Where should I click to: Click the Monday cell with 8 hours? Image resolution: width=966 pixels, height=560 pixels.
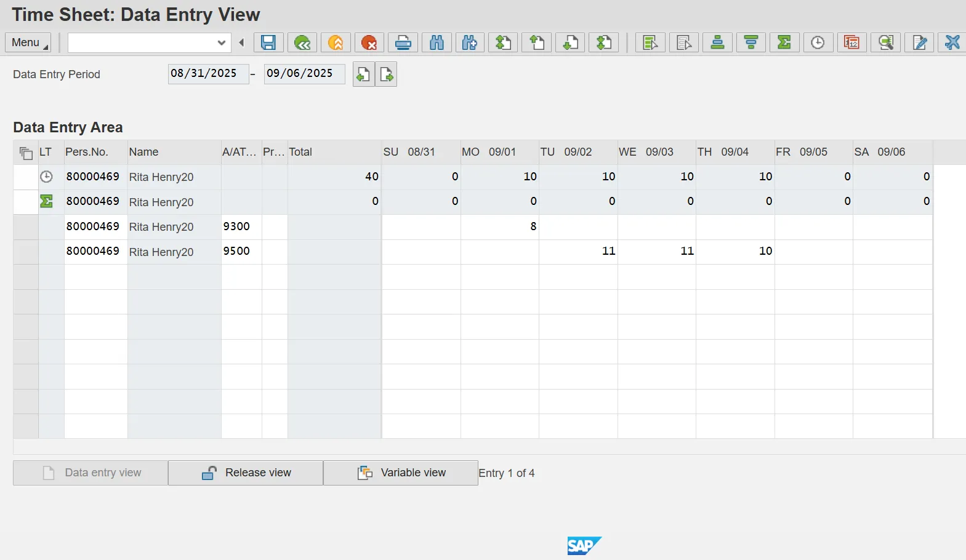click(x=500, y=227)
